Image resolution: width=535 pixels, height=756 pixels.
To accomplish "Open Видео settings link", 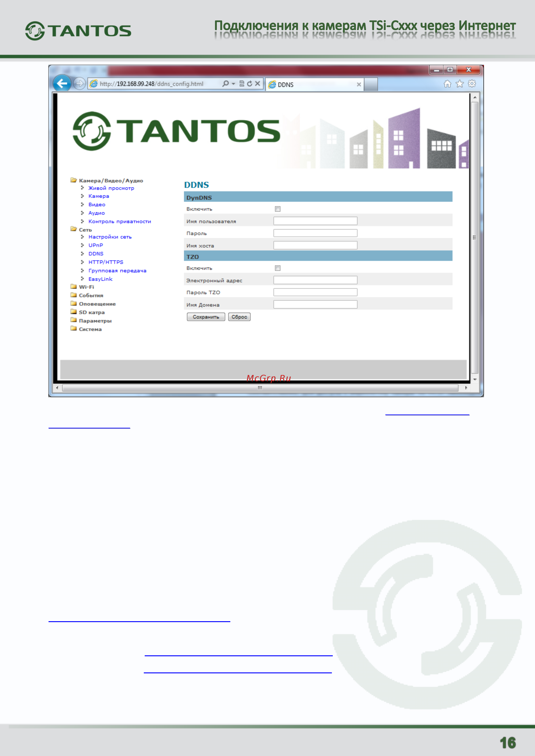I will pos(97,205).
